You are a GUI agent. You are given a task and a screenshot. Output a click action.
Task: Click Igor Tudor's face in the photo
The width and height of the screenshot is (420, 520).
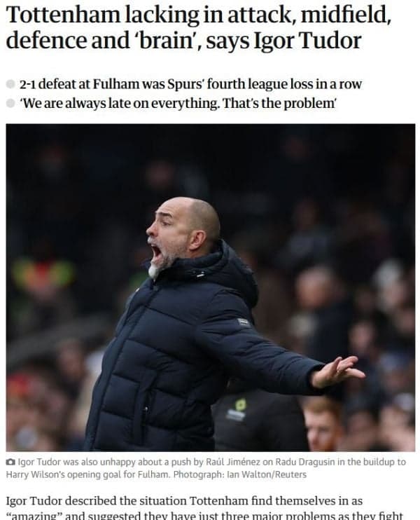(x=169, y=239)
